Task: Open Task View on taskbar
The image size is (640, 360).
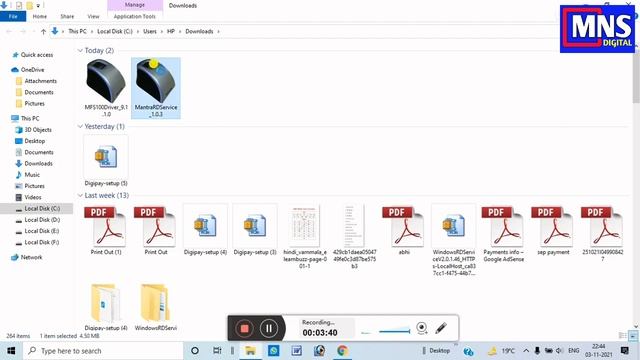Action: point(217,351)
